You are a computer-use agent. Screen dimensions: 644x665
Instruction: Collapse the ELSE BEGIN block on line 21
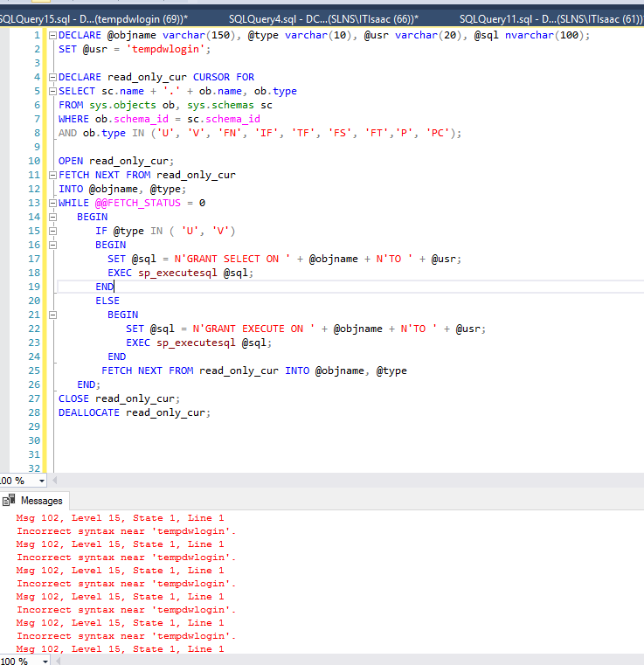53,315
